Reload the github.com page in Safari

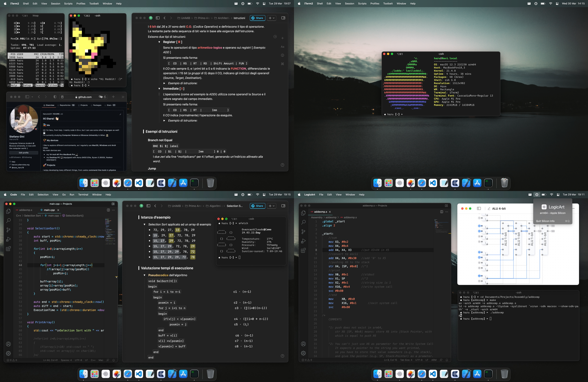(105, 97)
